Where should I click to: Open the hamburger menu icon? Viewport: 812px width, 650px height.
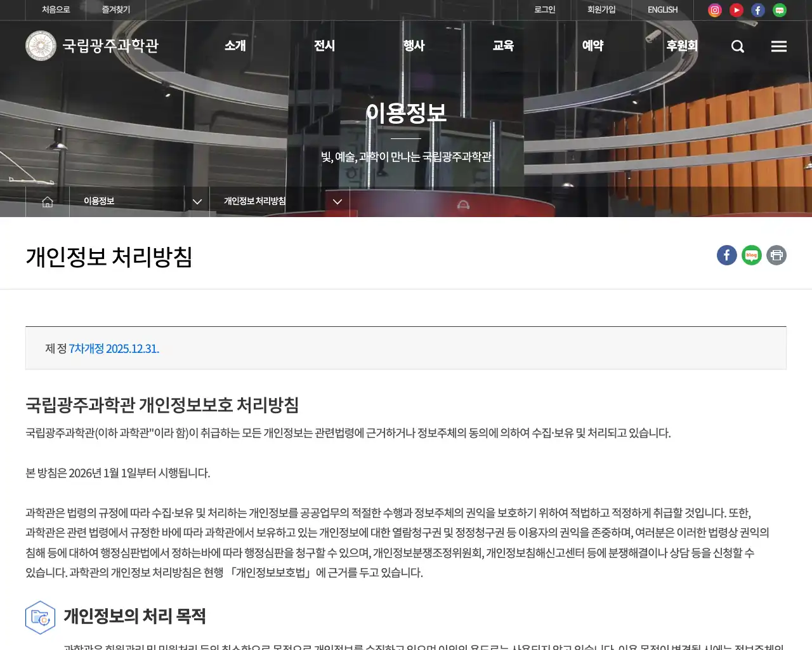tap(778, 46)
